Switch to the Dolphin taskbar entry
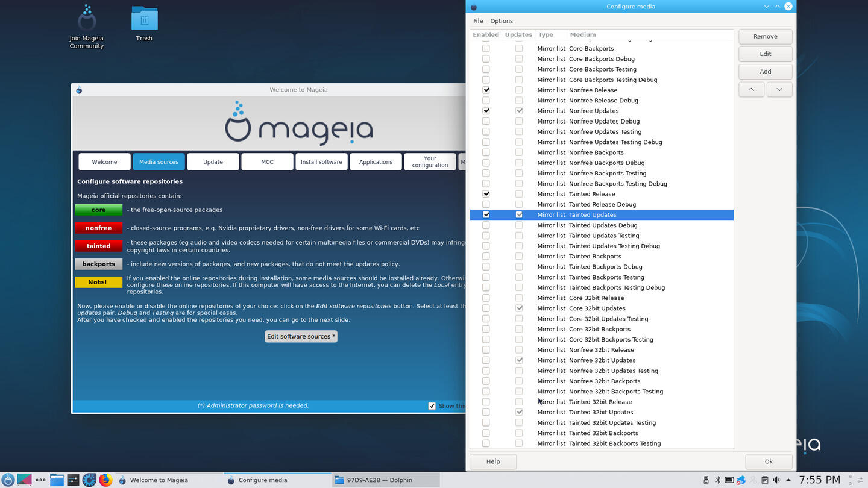 click(386, 480)
